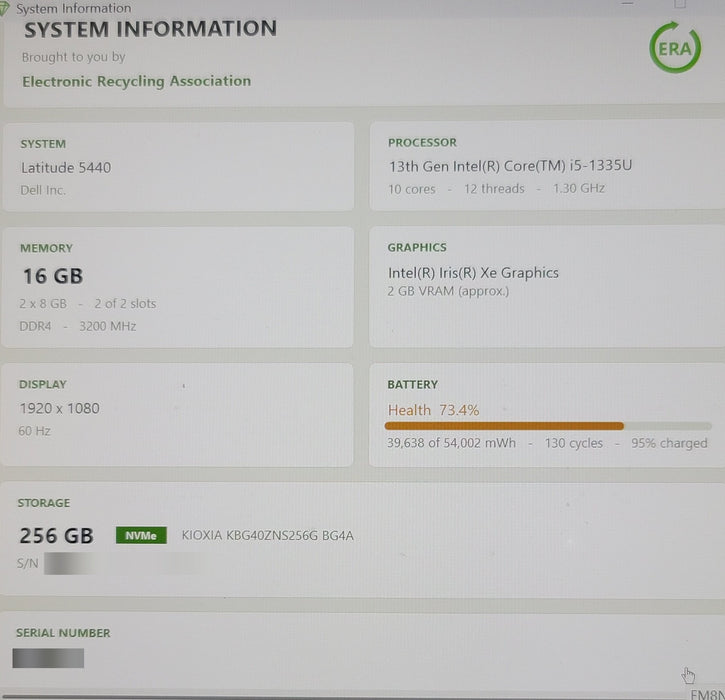Click the blurred storage S/N value
The height and width of the screenshot is (700, 725).
(x=123, y=564)
